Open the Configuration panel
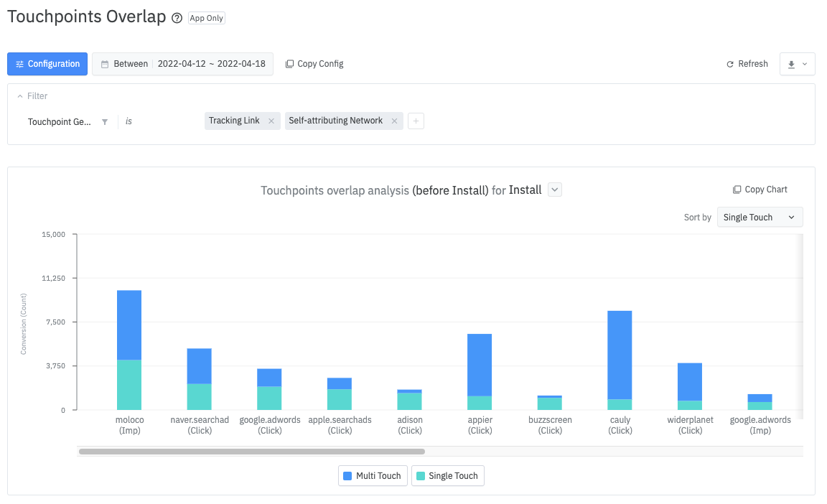 click(x=47, y=64)
